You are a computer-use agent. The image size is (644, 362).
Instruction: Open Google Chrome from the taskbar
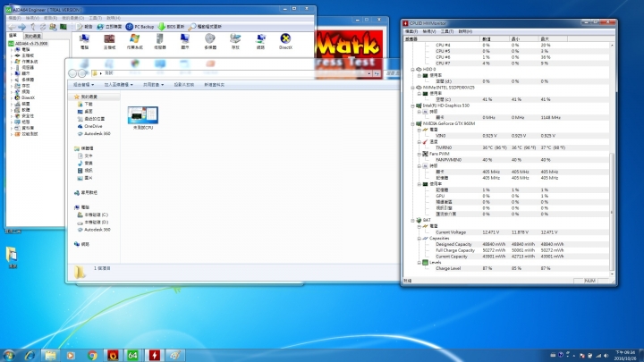coord(92,355)
